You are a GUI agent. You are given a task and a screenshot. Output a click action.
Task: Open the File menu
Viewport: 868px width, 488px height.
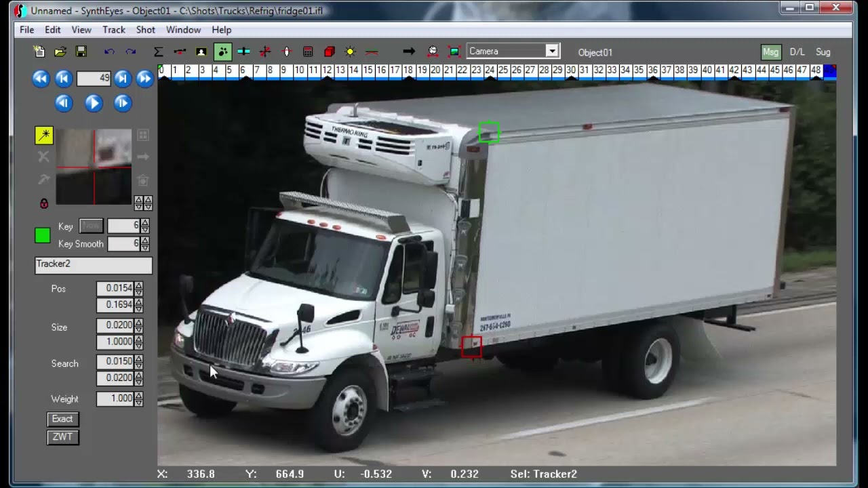27,30
